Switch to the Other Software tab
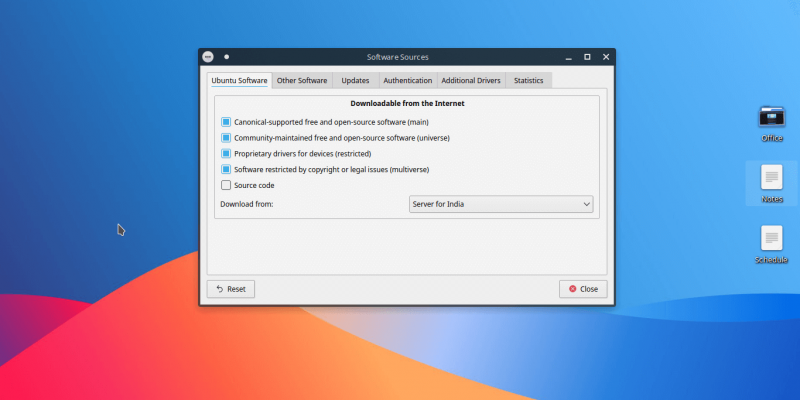This screenshot has width=800, height=400. click(x=302, y=81)
